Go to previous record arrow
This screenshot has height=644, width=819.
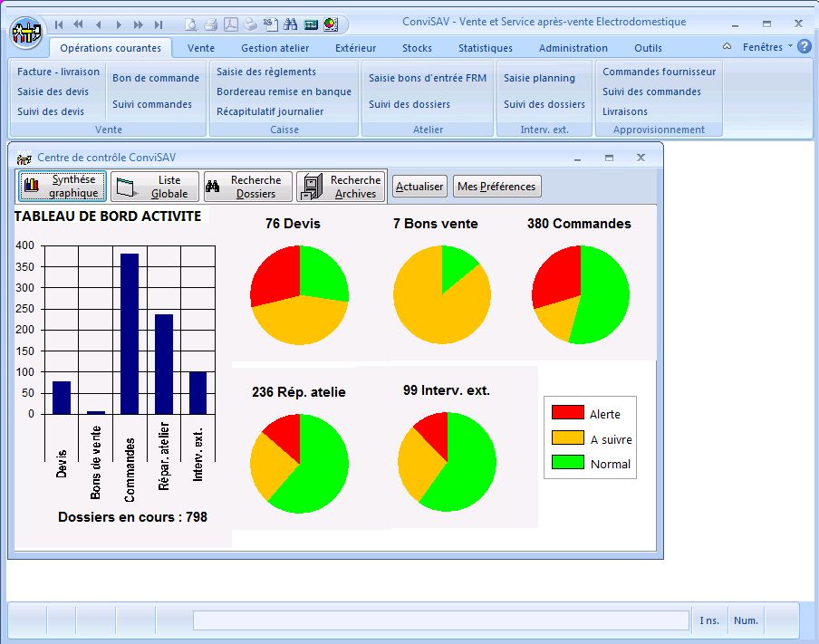point(98,24)
